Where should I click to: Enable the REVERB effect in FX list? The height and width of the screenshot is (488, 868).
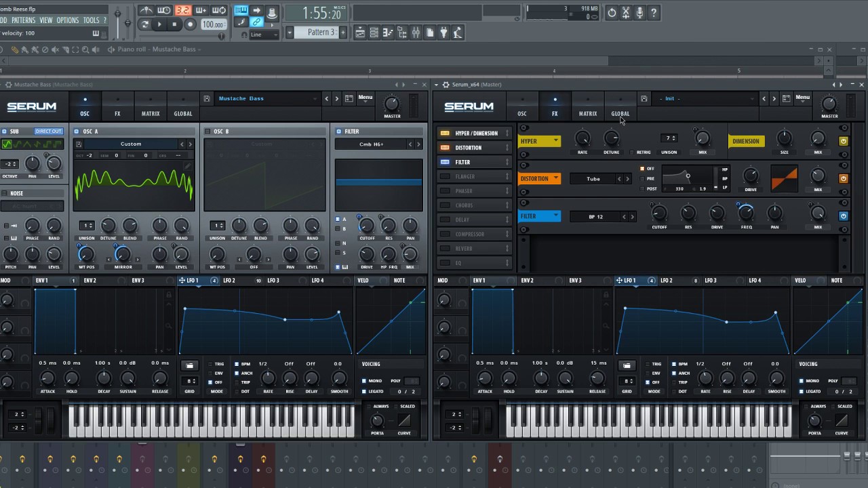tap(445, 249)
